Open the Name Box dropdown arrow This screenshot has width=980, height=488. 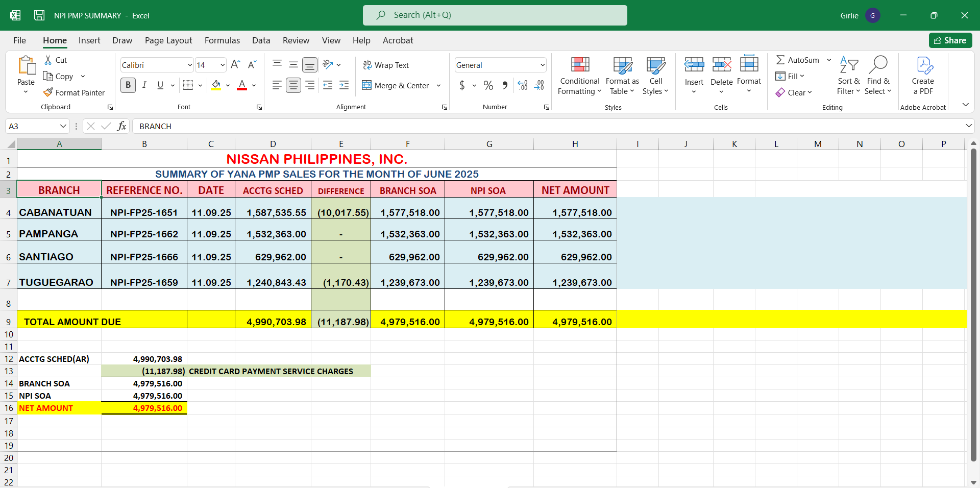point(63,126)
